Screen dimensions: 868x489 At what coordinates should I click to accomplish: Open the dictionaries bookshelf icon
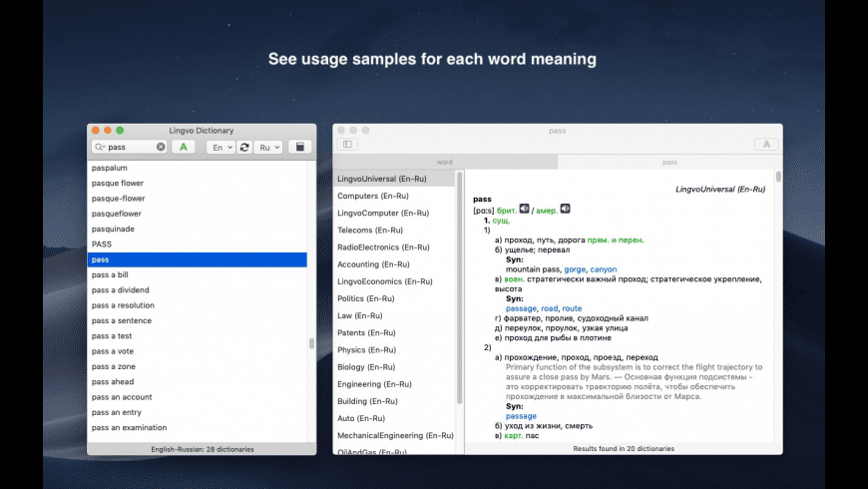pos(297,147)
